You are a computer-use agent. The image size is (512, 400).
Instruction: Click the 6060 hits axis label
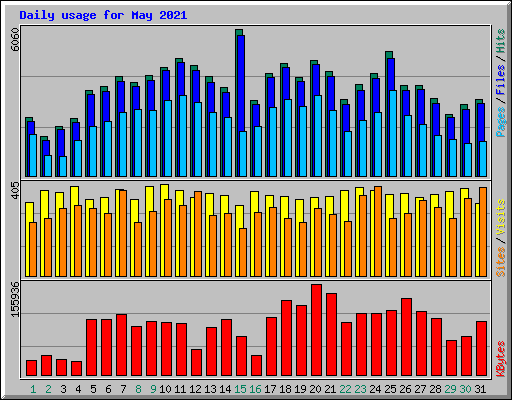[x=15, y=40]
